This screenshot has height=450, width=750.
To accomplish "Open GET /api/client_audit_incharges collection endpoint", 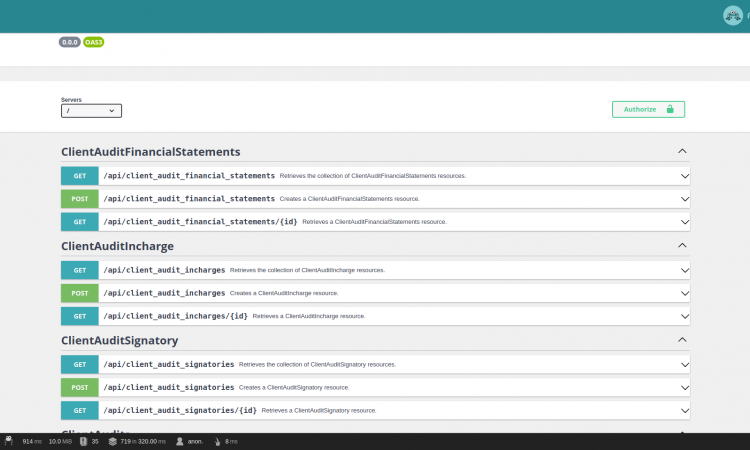I will [x=164, y=270].
